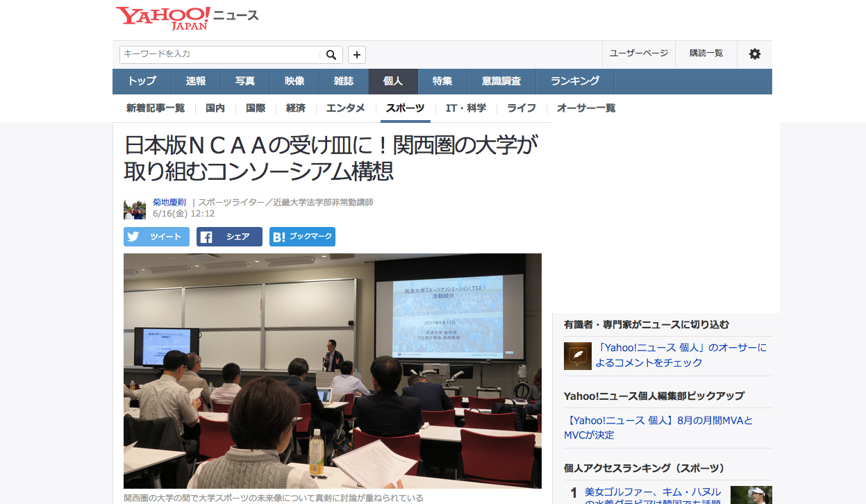
Task: Click the keyword search input field
Action: coord(221,55)
